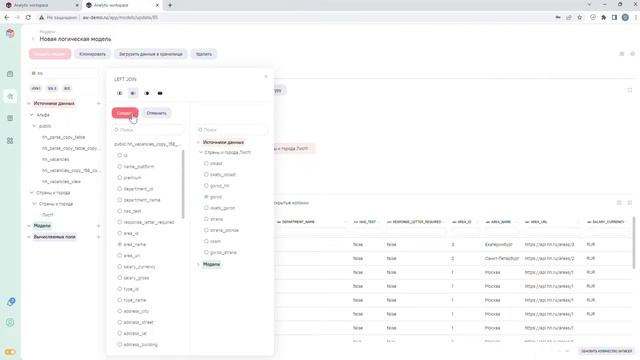640x360 pixels.
Task: Click the search field above the left tree
Action: [x=63, y=73]
